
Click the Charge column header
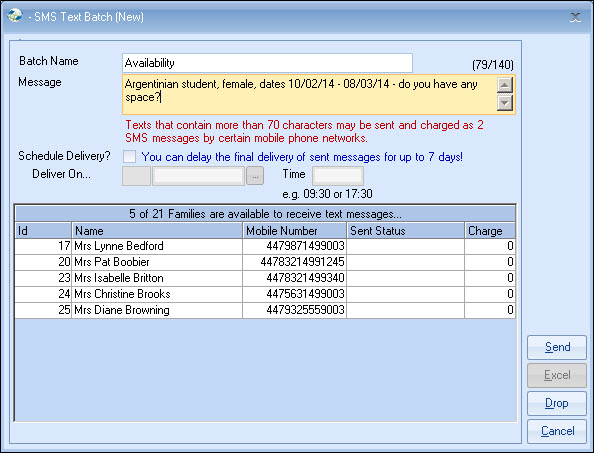(490, 231)
